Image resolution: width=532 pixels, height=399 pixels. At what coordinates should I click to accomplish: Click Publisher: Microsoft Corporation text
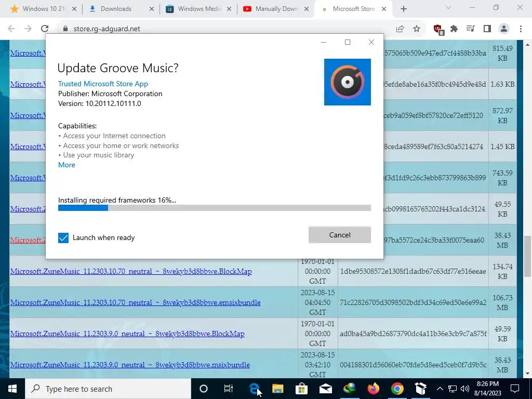[110, 94]
